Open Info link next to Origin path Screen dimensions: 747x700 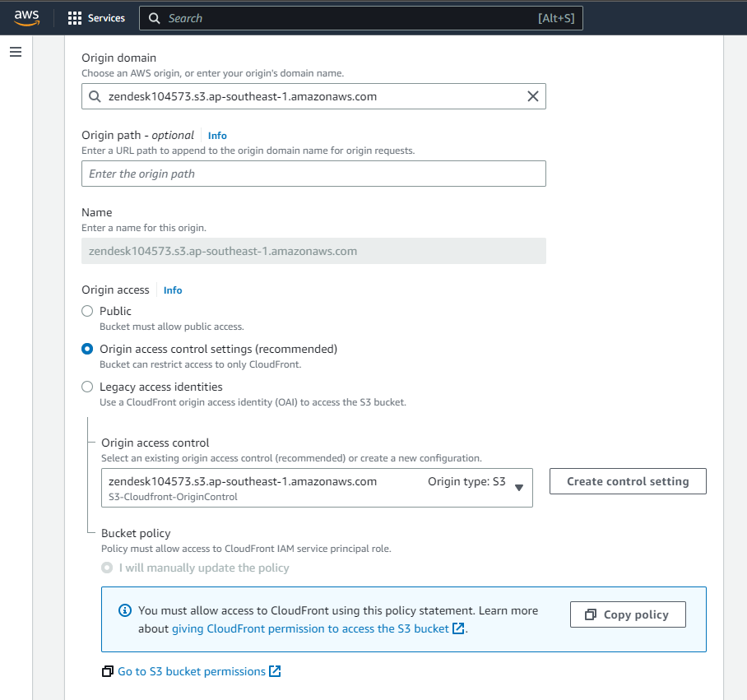217,136
